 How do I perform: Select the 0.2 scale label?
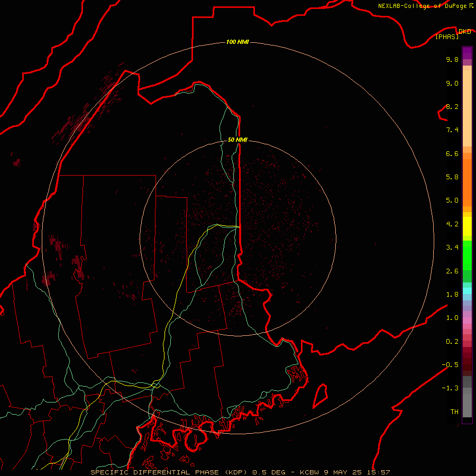[x=452, y=342]
